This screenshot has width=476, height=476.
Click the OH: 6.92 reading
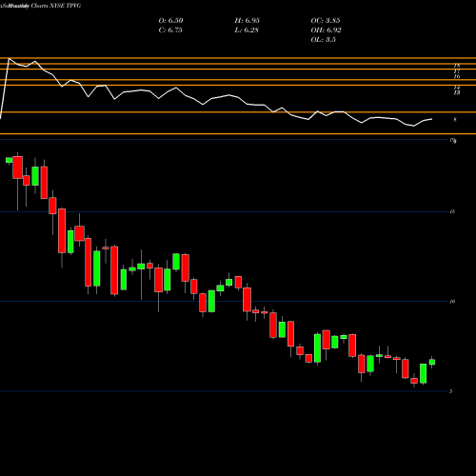point(326,30)
